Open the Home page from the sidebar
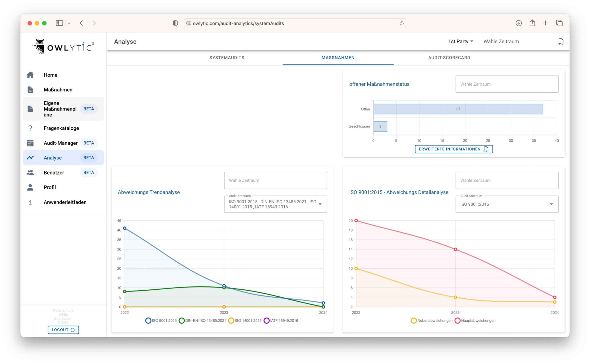 [x=30, y=75]
